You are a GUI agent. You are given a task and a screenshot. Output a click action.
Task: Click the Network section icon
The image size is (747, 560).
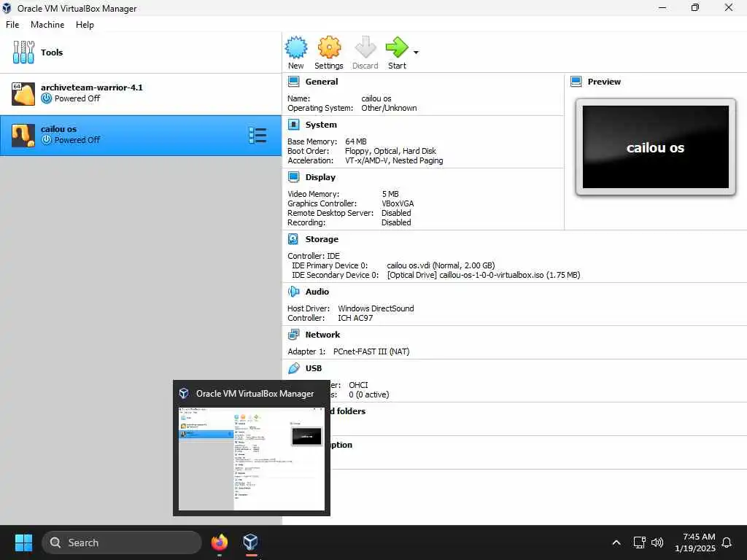pyautogui.click(x=293, y=334)
